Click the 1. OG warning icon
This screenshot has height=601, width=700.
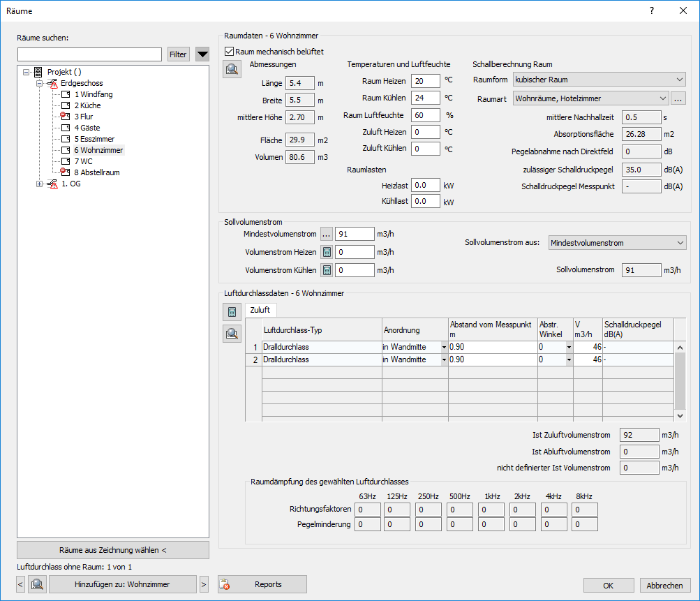(52, 184)
